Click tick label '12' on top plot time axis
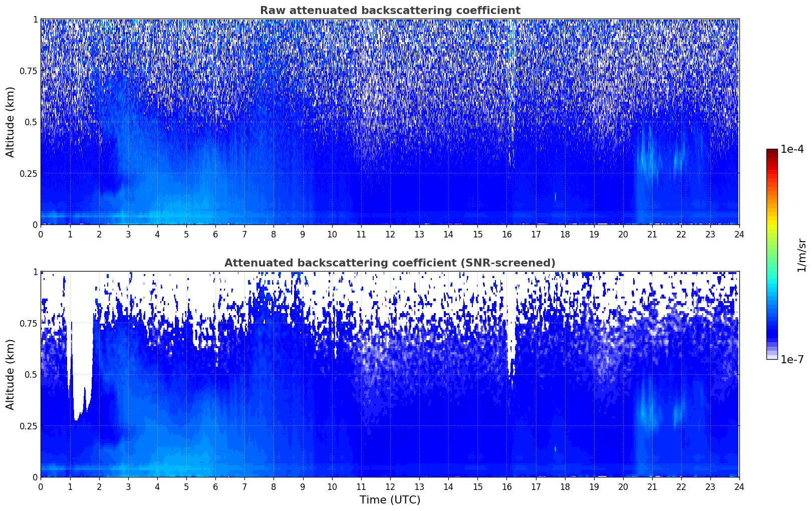The height and width of the screenshot is (511, 812). click(x=390, y=234)
